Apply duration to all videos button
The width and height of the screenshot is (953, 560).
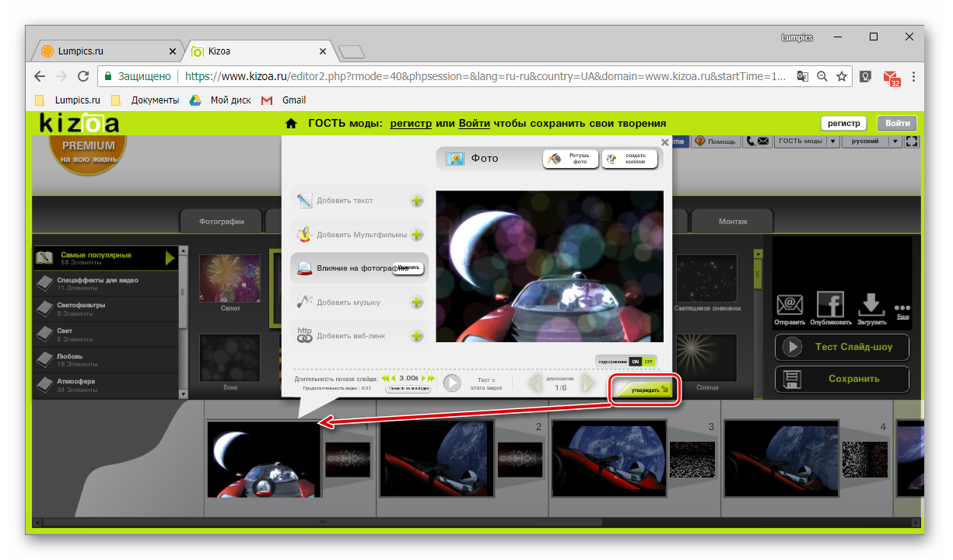(408, 388)
